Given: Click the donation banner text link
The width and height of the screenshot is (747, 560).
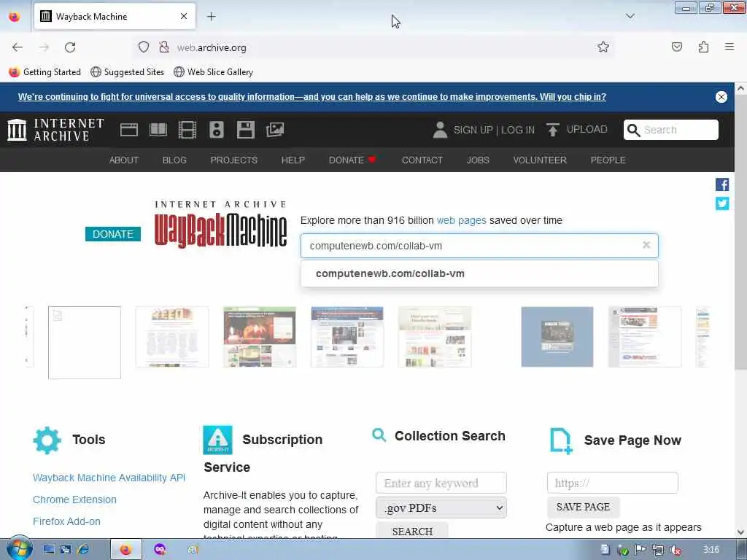Looking at the screenshot, I should pos(312,97).
